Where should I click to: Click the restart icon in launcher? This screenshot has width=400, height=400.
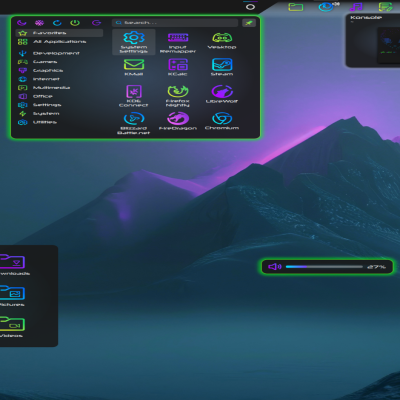pos(57,23)
